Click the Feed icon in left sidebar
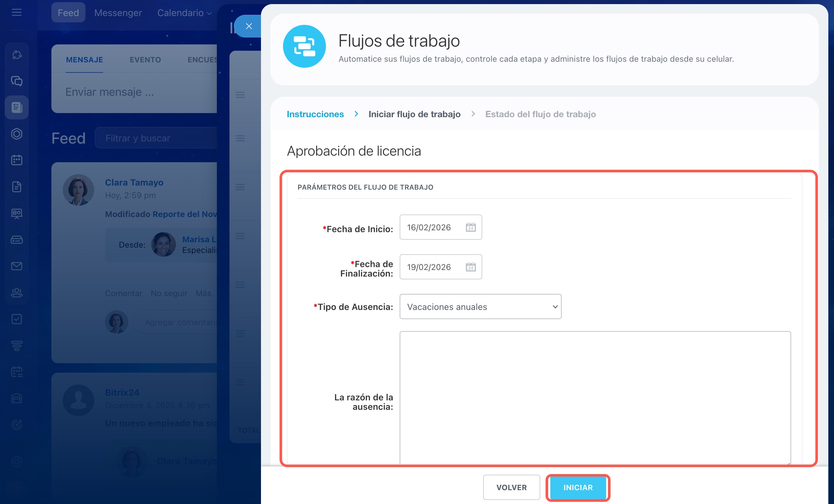The height and width of the screenshot is (504, 834). (x=17, y=107)
